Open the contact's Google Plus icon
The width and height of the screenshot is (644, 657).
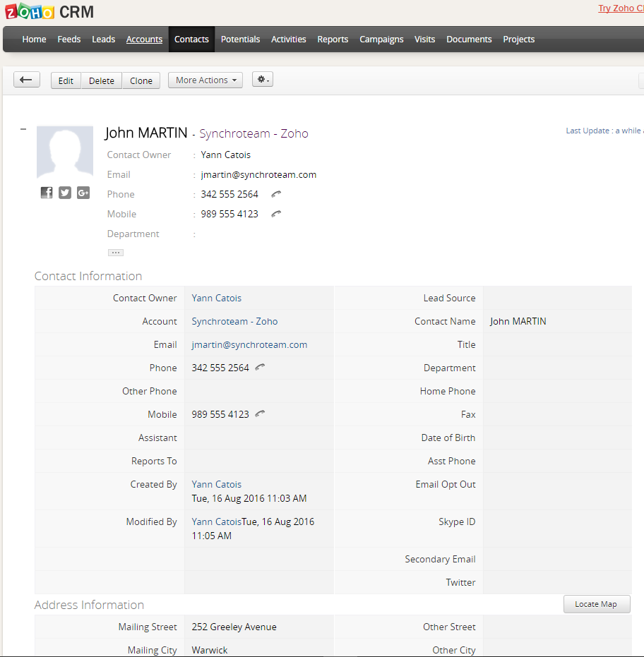[x=83, y=193]
